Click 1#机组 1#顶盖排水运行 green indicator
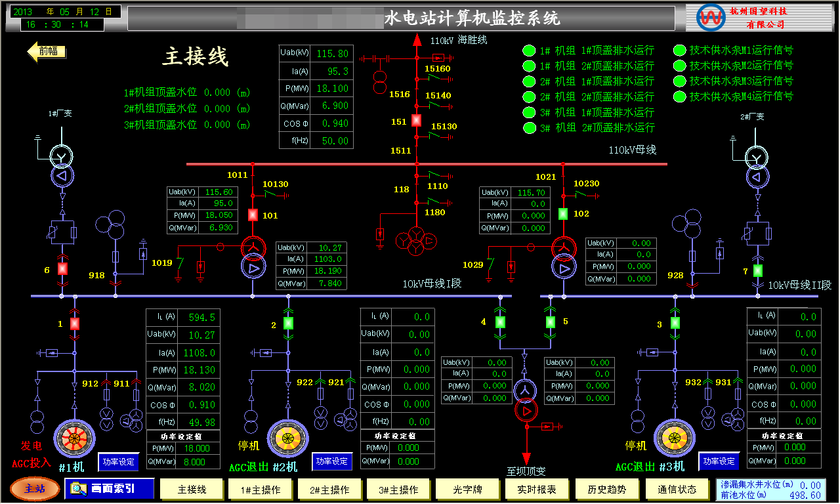840x504 pixels. pos(529,51)
